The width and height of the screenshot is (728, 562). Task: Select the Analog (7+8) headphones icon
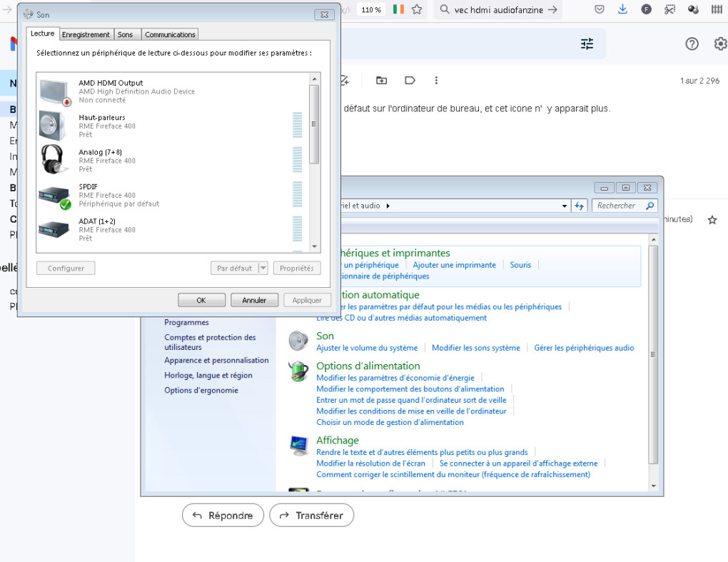coord(53,159)
